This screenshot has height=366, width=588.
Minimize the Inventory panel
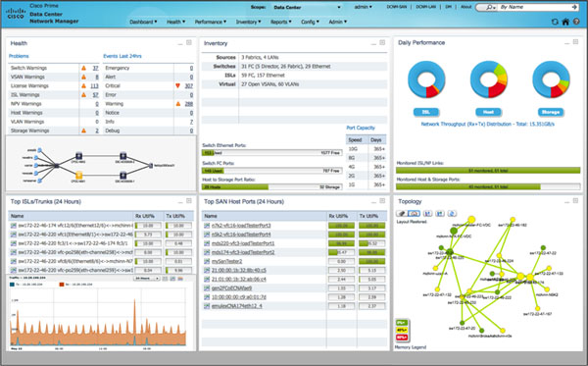(373, 43)
